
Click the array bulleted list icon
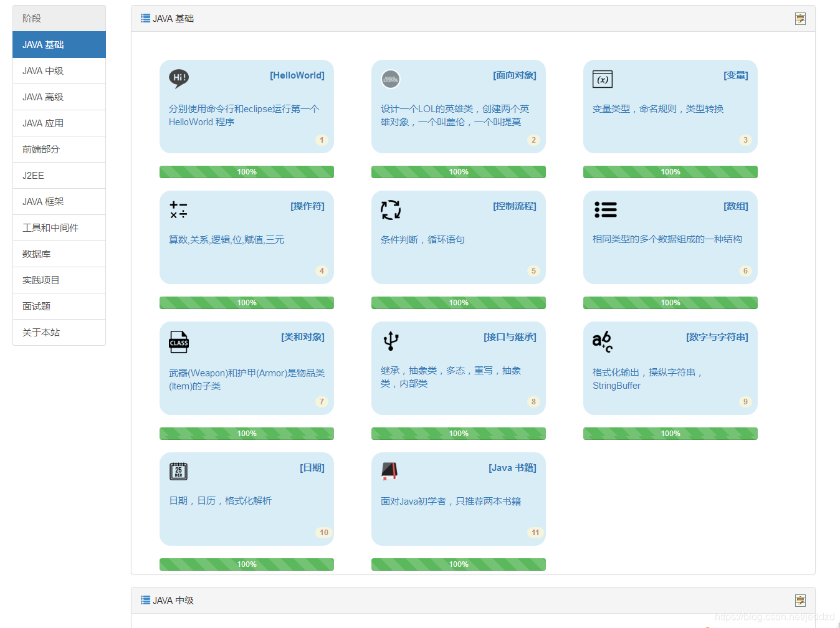point(606,209)
